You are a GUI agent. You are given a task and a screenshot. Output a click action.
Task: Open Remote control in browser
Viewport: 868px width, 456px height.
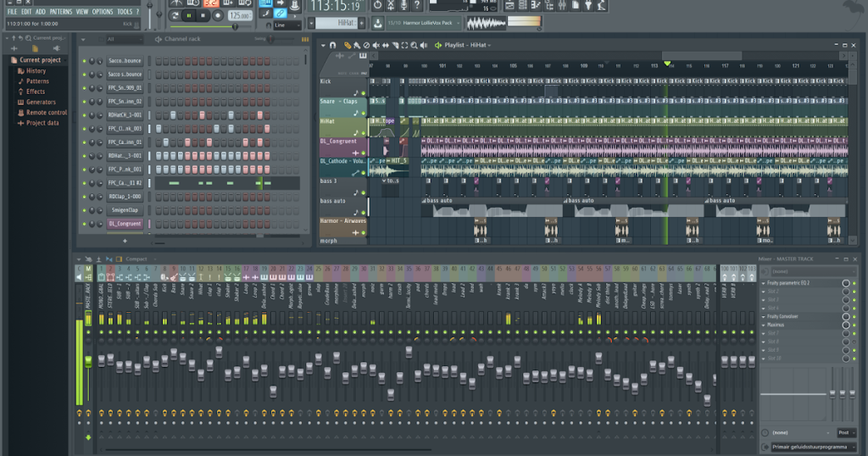pyautogui.click(x=47, y=113)
